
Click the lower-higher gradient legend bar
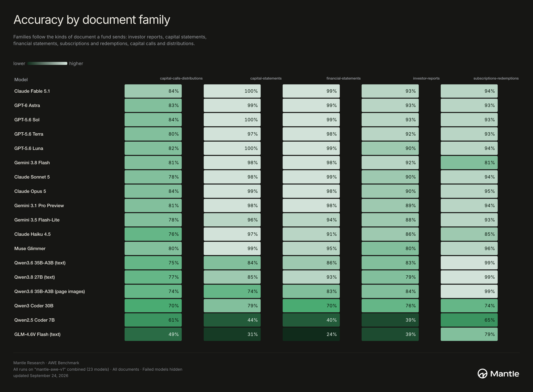tap(47, 63)
